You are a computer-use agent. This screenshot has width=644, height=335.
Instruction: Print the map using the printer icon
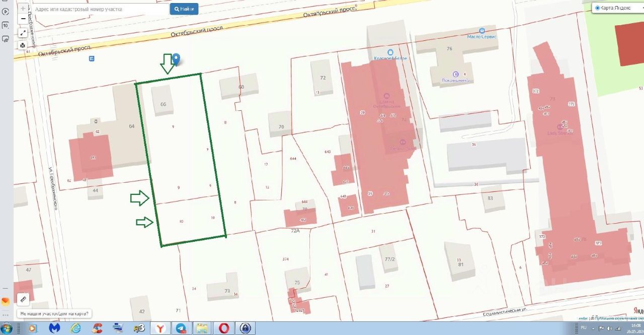pos(23,45)
